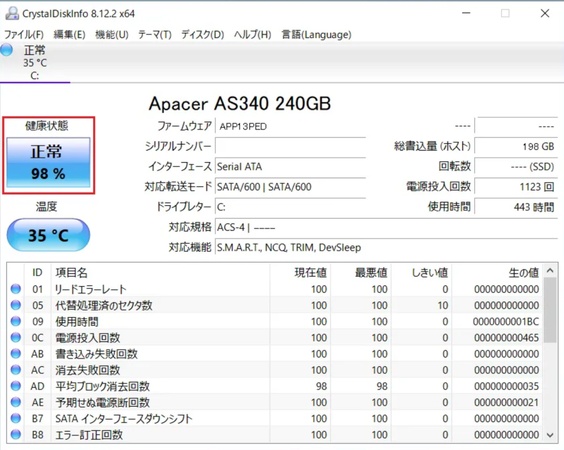564x450 pixels.
Task: Click status icon for AE 予期せぬ電源断回数
Action: [15, 402]
